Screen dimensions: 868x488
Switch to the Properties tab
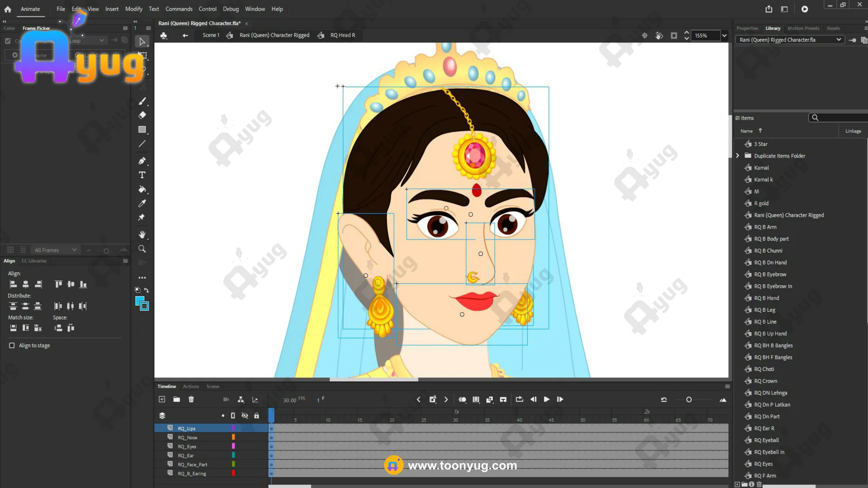click(x=747, y=28)
